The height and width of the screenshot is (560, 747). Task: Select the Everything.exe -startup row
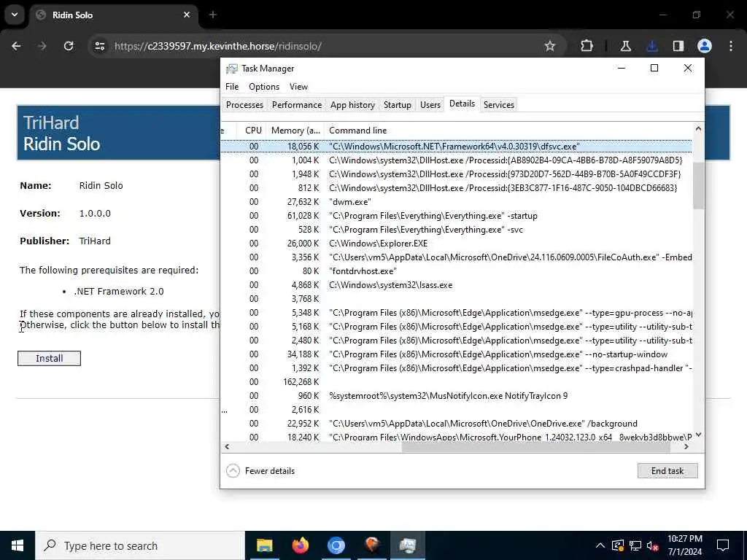click(457, 216)
